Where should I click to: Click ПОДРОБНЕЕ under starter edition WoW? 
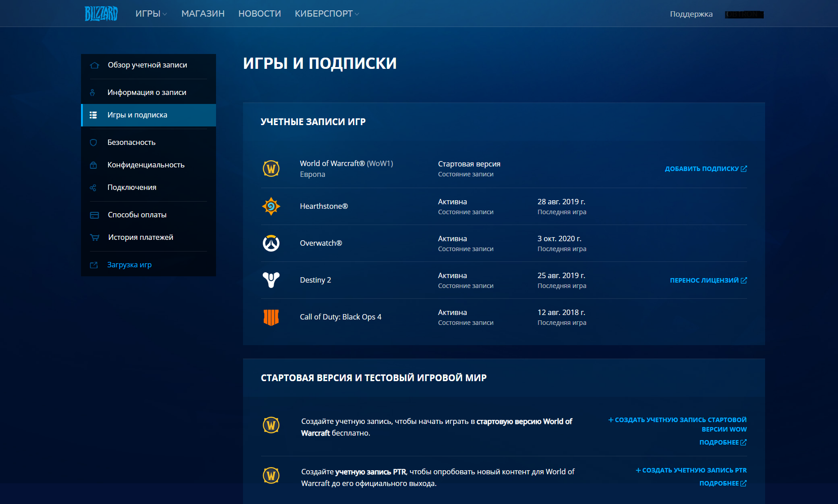(x=723, y=442)
